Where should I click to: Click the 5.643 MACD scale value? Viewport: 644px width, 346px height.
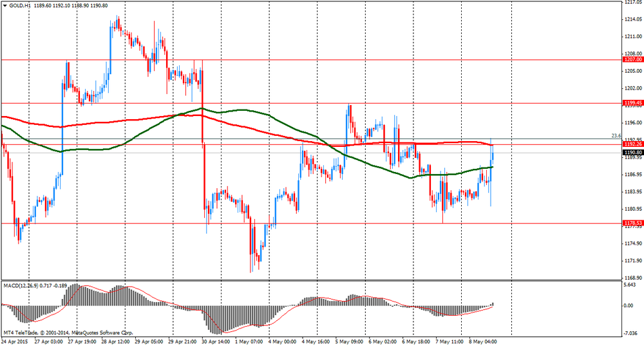click(x=630, y=285)
